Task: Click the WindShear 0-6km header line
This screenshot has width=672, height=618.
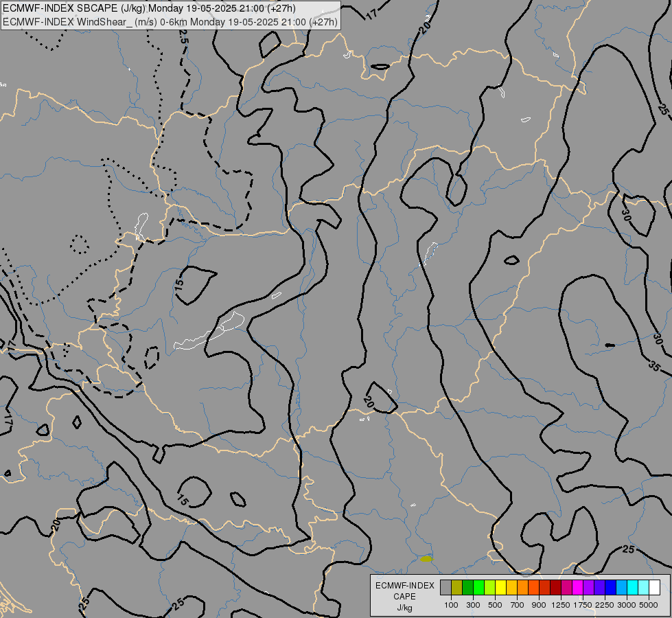Action: click(170, 22)
